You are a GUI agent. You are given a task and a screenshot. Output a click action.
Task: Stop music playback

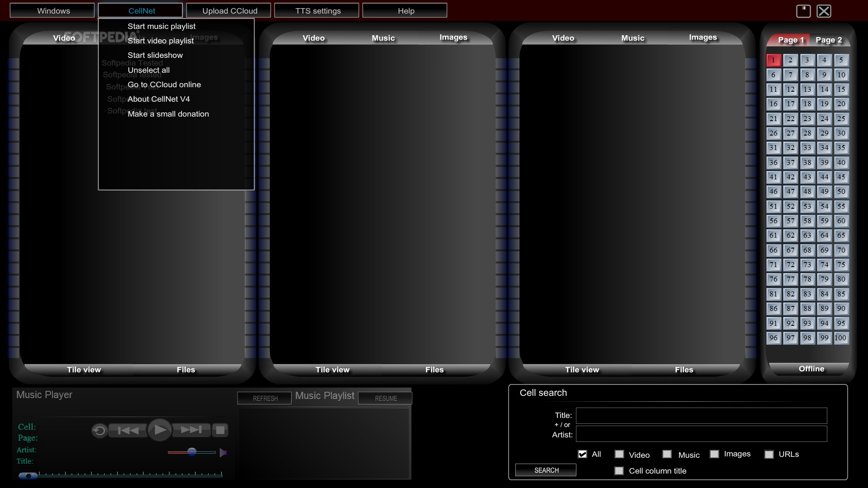pos(220,430)
